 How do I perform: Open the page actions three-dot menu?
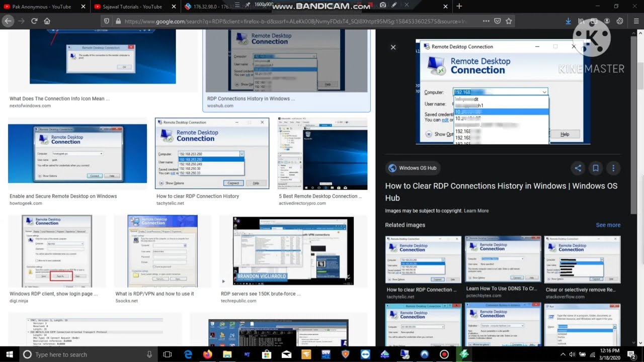click(486, 21)
